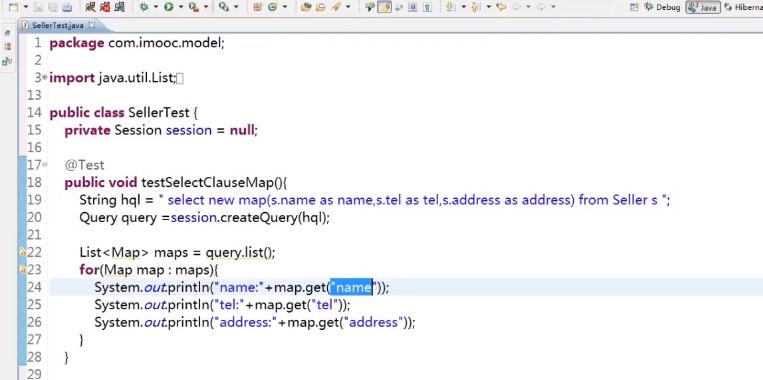Viewport: 763px width, 380px height.
Task: Switch to the Java perspective
Action: point(703,7)
